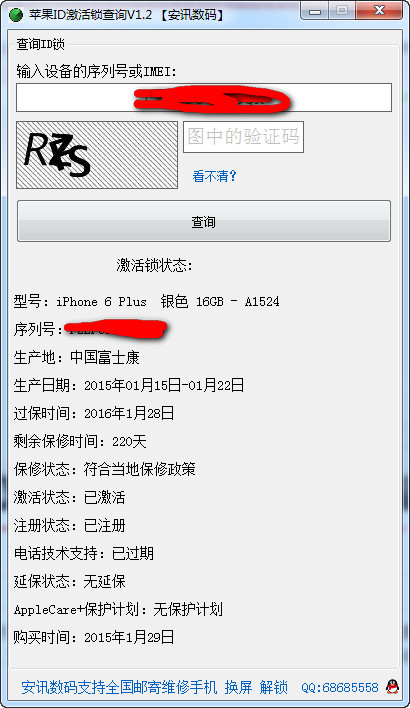Click the 型号 iPhone 6 Plus model line

pyautogui.click(x=146, y=302)
